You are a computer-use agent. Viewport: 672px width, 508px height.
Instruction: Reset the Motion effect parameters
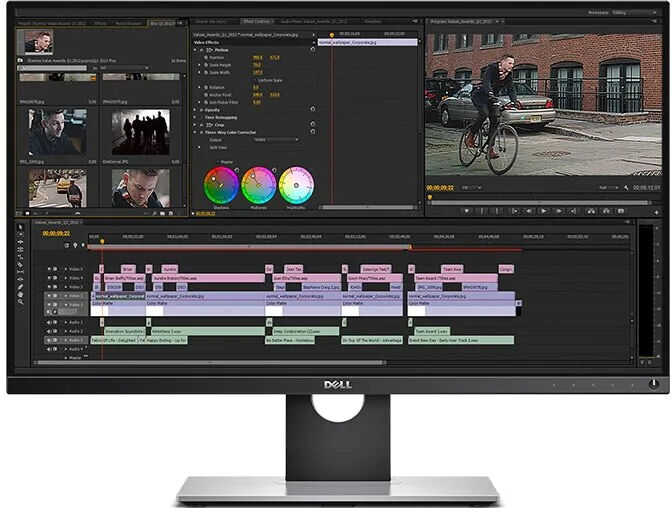(313, 49)
